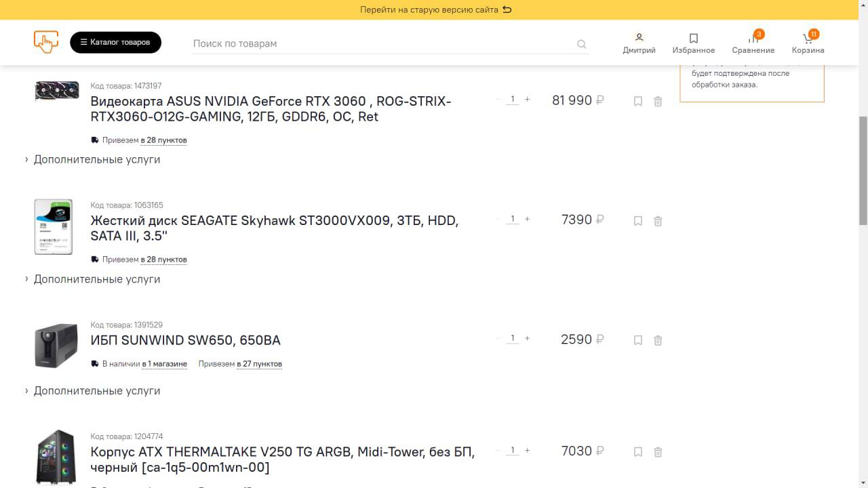Click the search magnifier icon

[x=581, y=44]
